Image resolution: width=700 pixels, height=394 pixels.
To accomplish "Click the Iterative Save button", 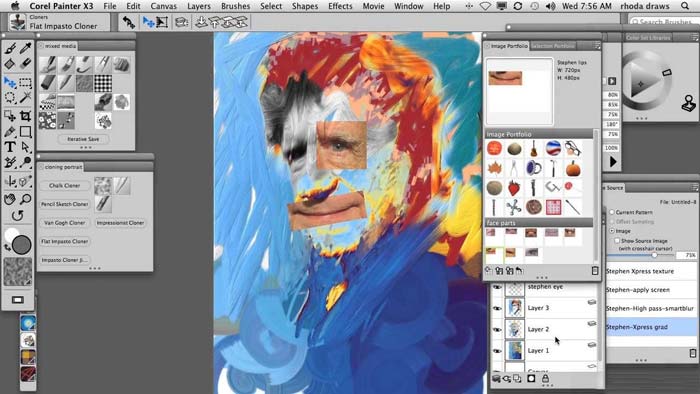I will click(x=83, y=139).
